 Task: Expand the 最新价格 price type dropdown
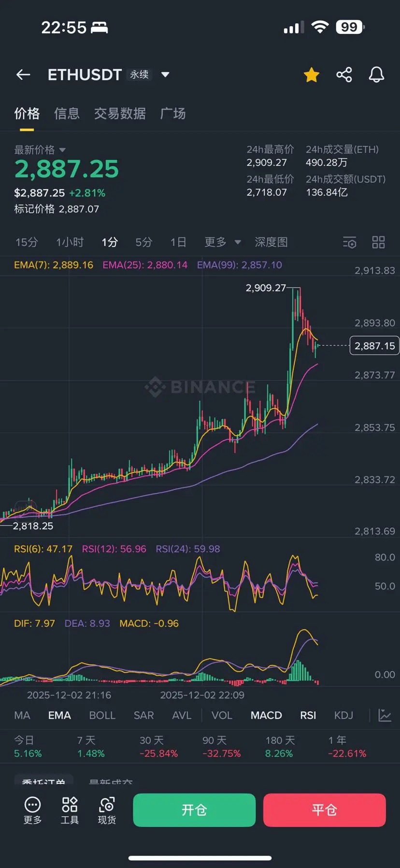point(62,150)
